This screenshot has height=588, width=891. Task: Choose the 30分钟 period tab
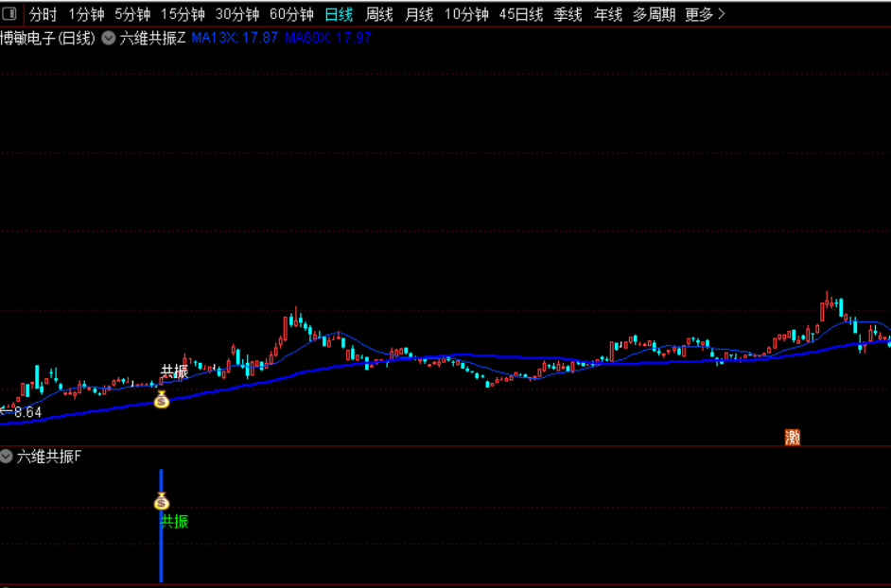(237, 14)
